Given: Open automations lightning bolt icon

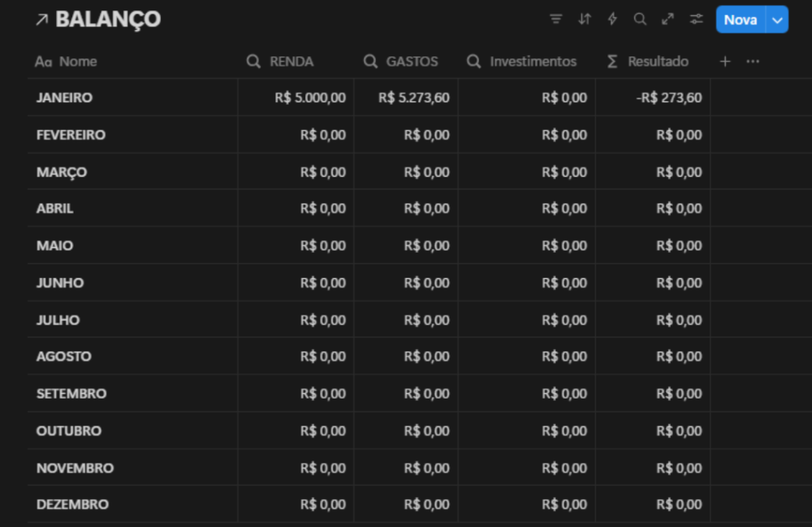Looking at the screenshot, I should point(612,19).
